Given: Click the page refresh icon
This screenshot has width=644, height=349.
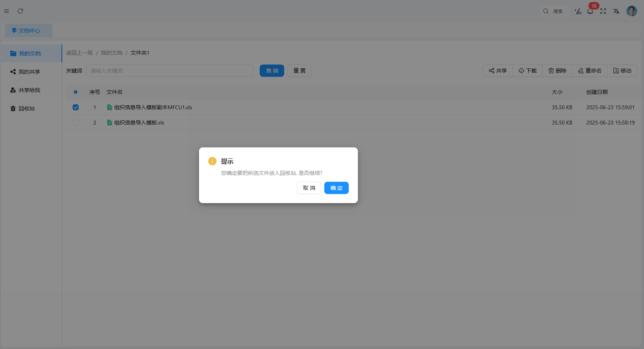Looking at the screenshot, I should (x=20, y=11).
